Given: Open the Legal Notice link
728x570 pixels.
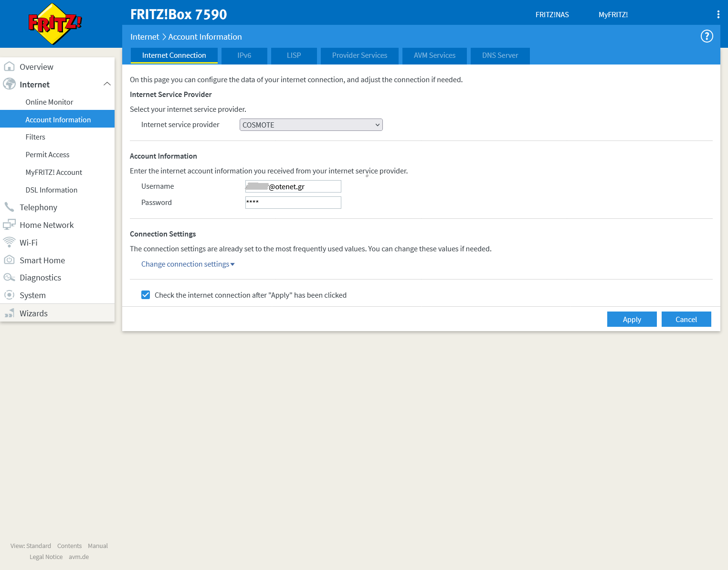Looking at the screenshot, I should click(46, 557).
